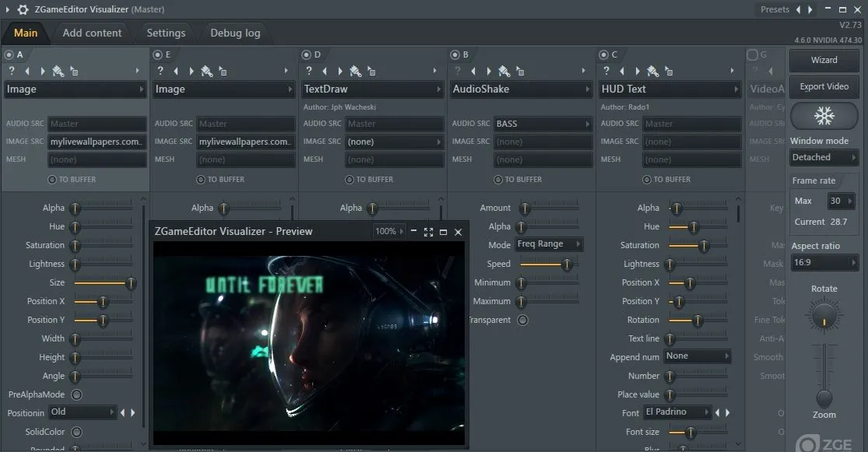Image resolution: width=868 pixels, height=452 pixels.
Task: Click the paintbrush icon in layer C
Action: point(652,71)
